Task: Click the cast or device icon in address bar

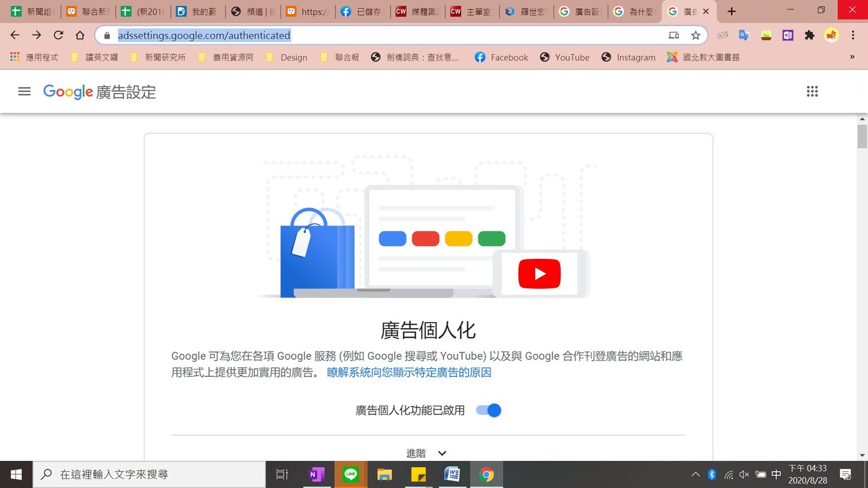Action: click(673, 35)
